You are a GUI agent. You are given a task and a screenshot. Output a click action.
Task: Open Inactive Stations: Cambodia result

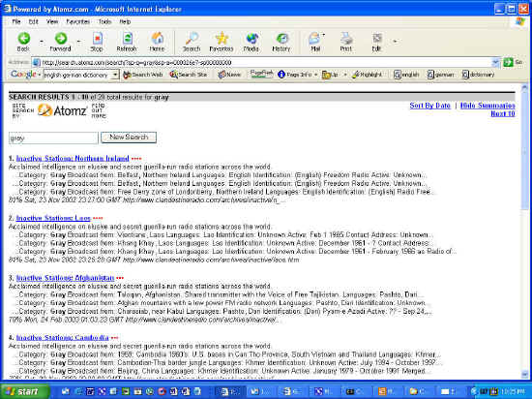click(63, 338)
